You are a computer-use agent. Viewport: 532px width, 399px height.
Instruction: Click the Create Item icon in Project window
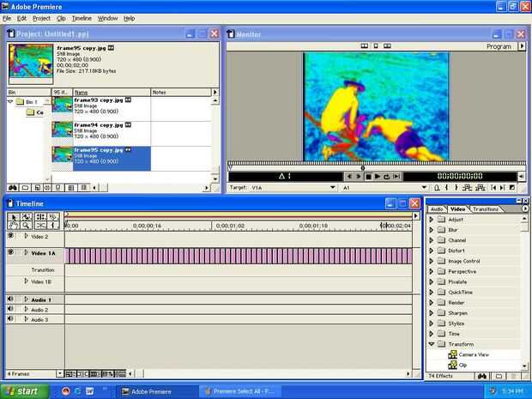[x=37, y=188]
